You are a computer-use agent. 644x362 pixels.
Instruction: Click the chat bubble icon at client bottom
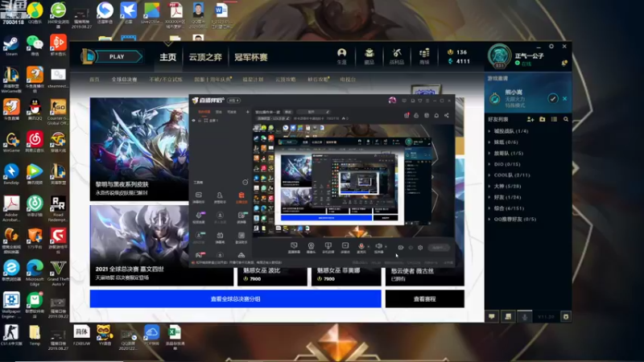(492, 316)
